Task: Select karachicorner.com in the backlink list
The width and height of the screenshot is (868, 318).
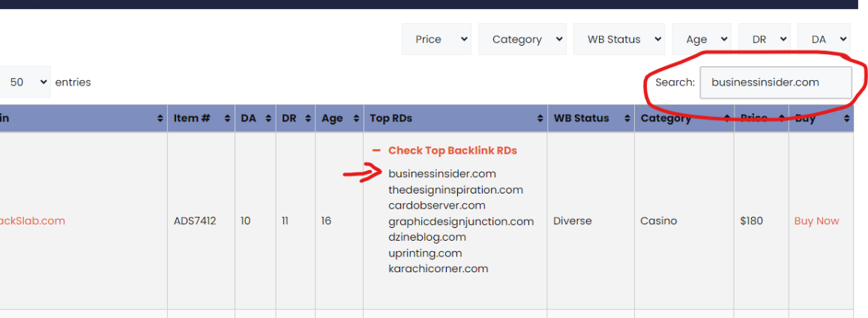Action: tap(438, 269)
